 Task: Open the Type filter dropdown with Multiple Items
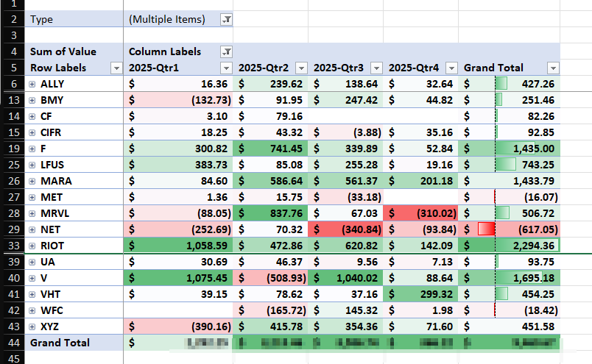[226, 20]
